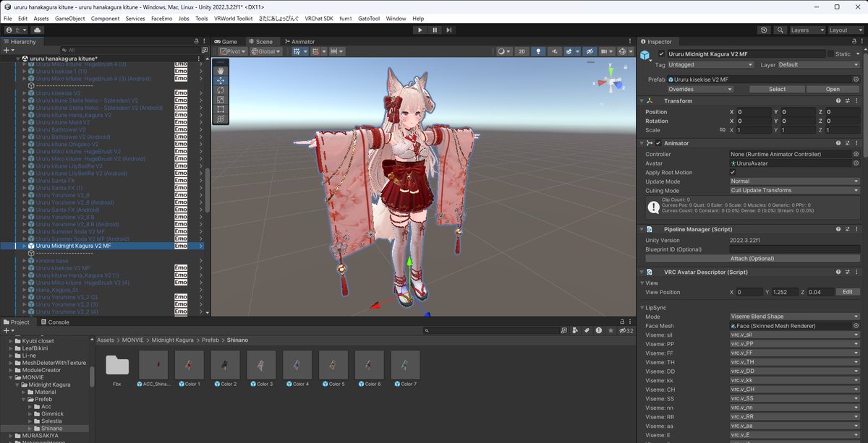Open the prefab Overrides dropdown
This screenshot has width=868, height=443.
coord(700,90)
